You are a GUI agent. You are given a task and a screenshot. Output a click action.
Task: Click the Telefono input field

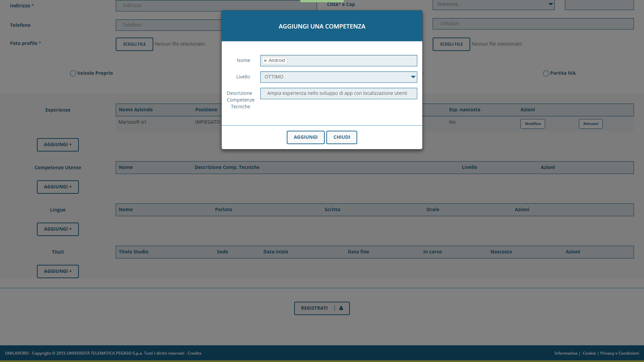tap(168, 25)
